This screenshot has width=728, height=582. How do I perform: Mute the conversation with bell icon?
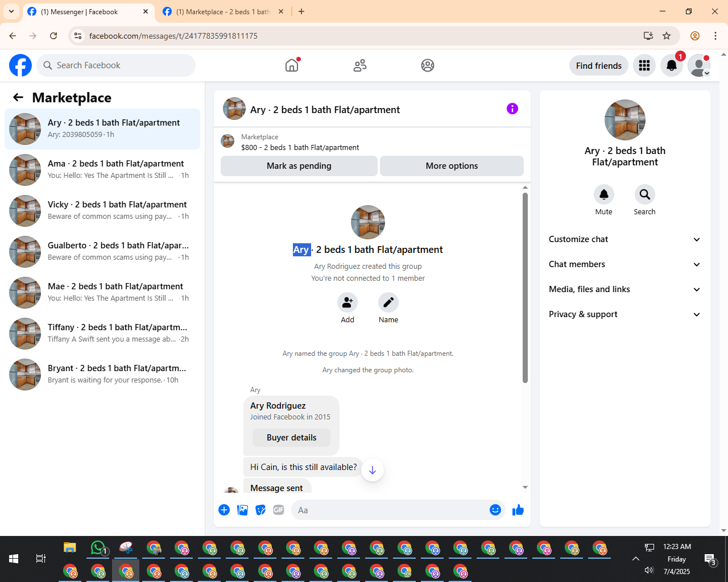point(604,194)
